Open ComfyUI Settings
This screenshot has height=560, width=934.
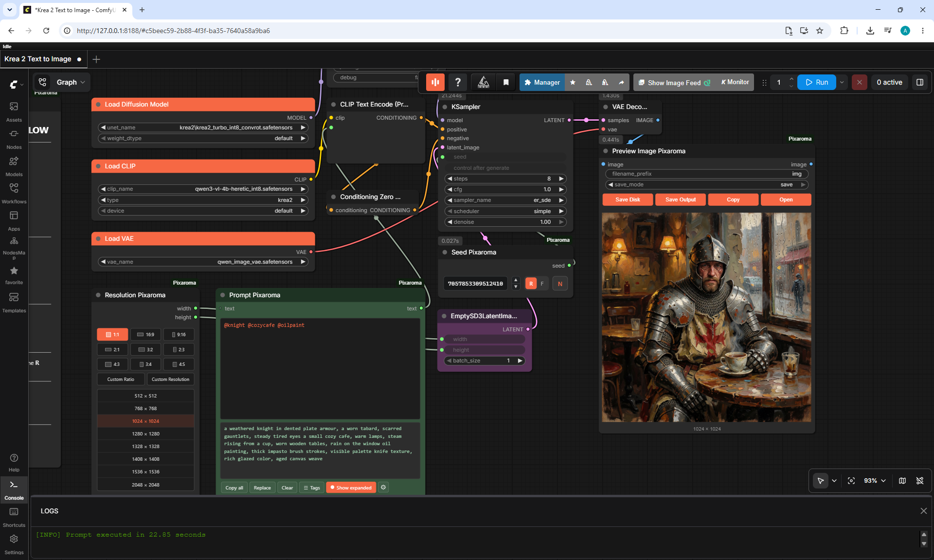[x=14, y=544]
